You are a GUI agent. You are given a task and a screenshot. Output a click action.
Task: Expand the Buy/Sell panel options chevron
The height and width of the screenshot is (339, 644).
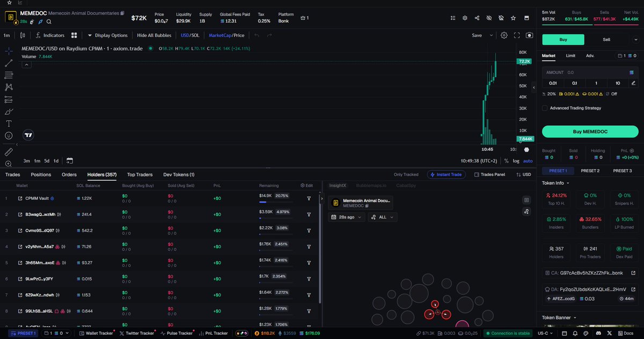tap(636, 39)
